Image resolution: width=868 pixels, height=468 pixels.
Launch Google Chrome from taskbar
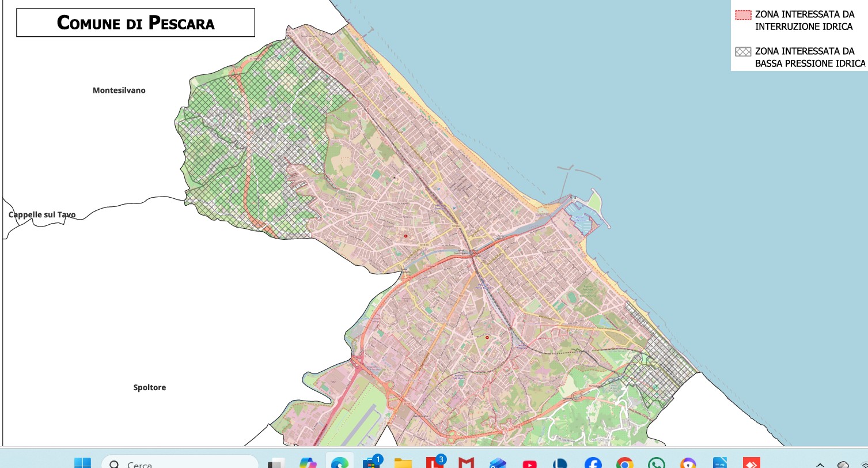click(624, 463)
